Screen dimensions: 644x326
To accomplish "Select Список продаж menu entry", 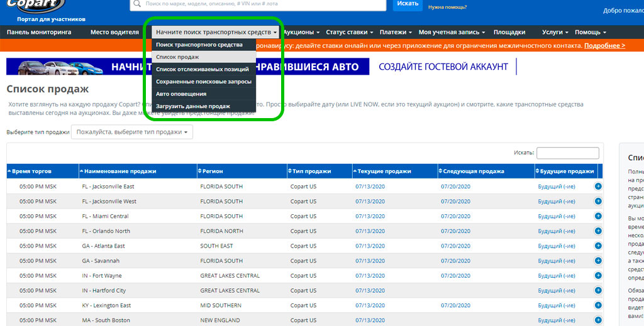I will pos(204,57).
